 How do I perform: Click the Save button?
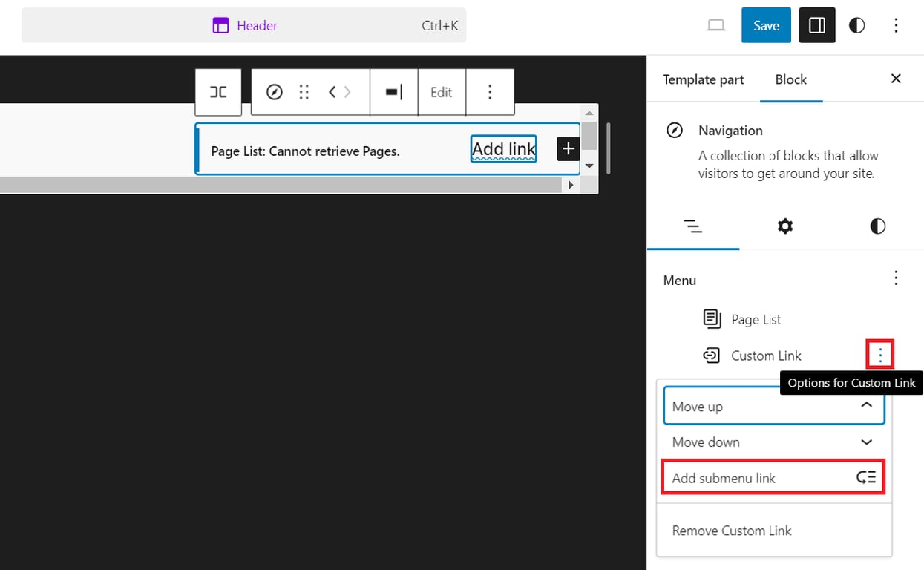[x=766, y=24]
